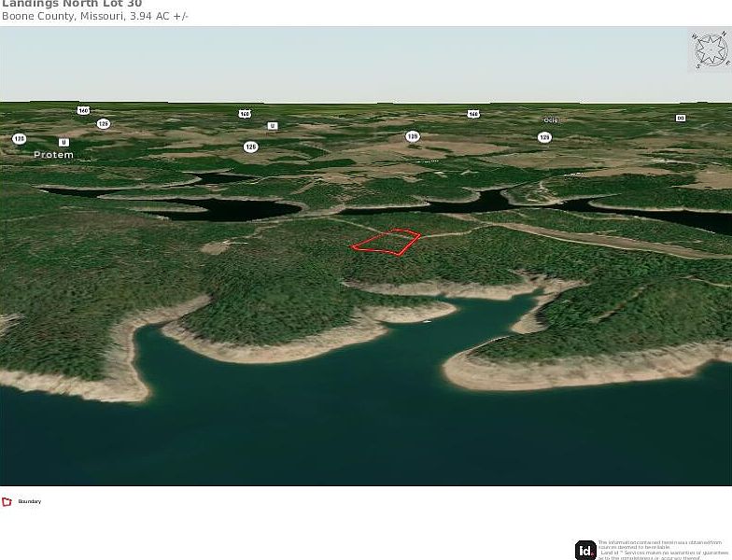Click the Boone County, Missouri acreage subtitle

94,17
